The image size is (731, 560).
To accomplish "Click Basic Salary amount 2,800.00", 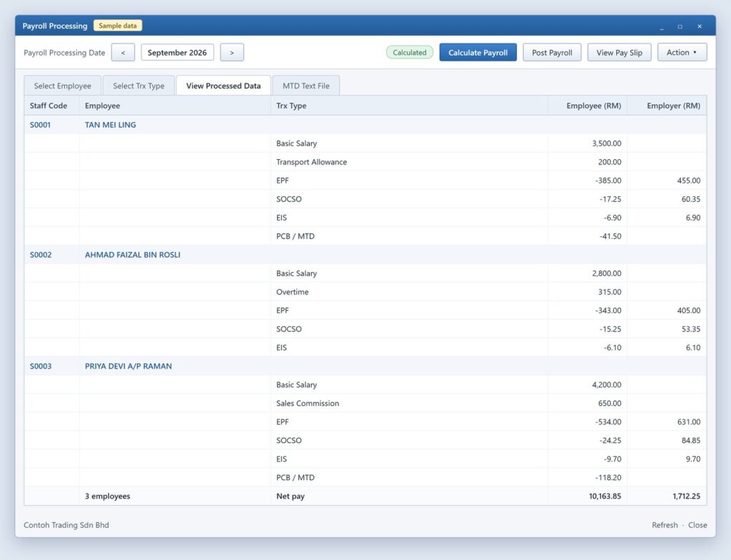I will (x=607, y=273).
